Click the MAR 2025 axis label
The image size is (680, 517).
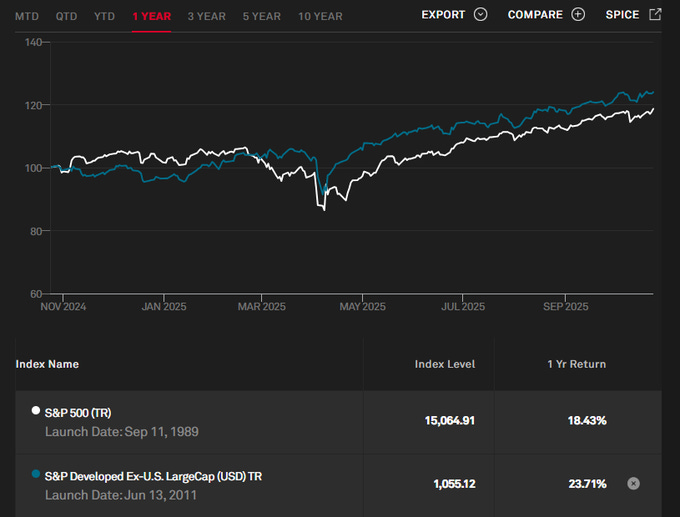(262, 307)
